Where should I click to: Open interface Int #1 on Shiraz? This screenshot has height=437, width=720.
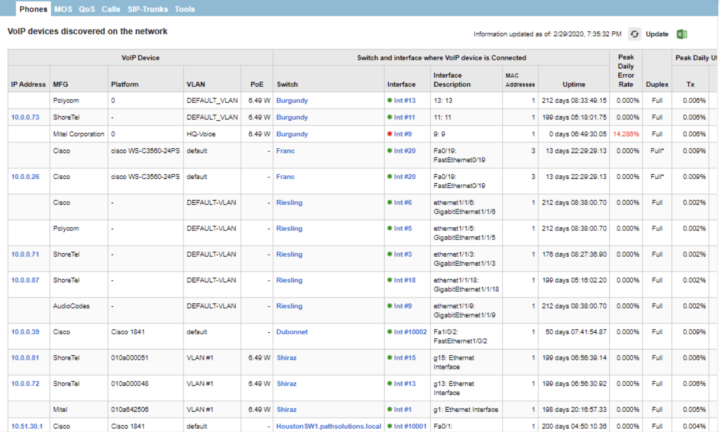point(403,409)
